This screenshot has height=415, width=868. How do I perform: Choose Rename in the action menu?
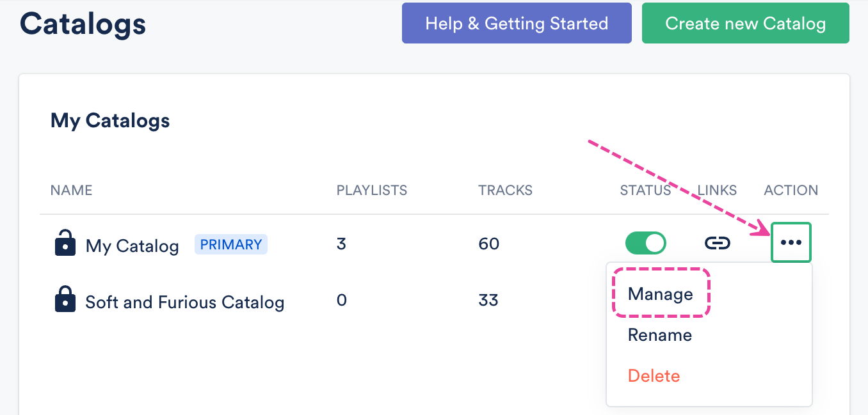(660, 335)
